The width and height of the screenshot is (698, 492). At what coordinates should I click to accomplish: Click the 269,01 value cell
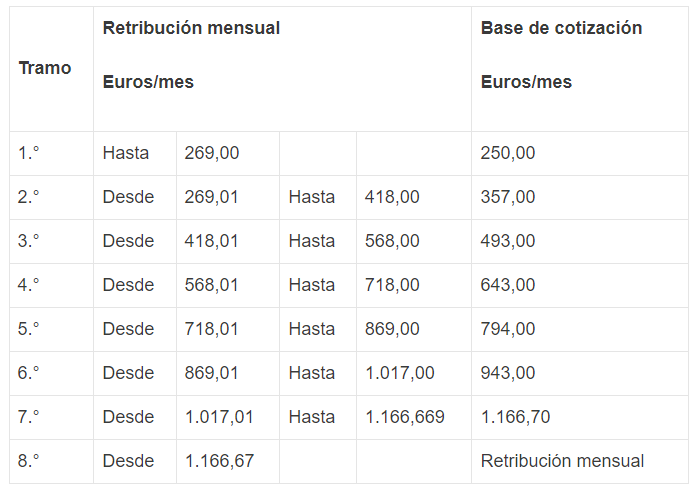(x=212, y=197)
